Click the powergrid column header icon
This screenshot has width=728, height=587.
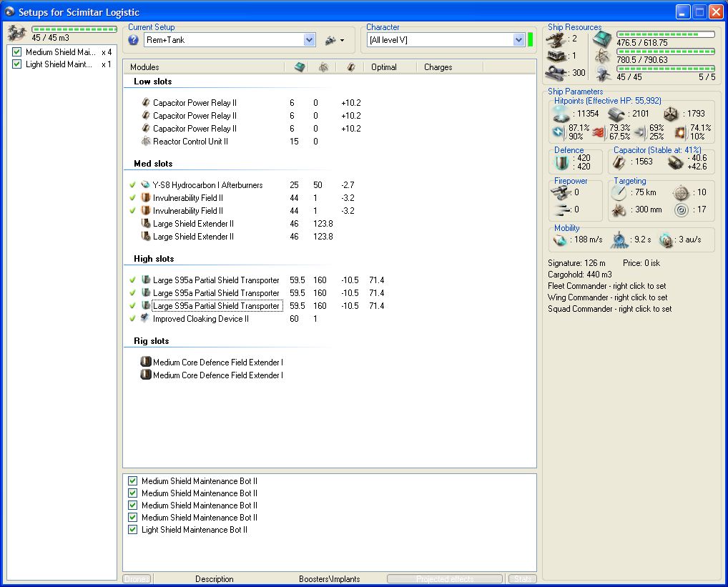point(324,67)
